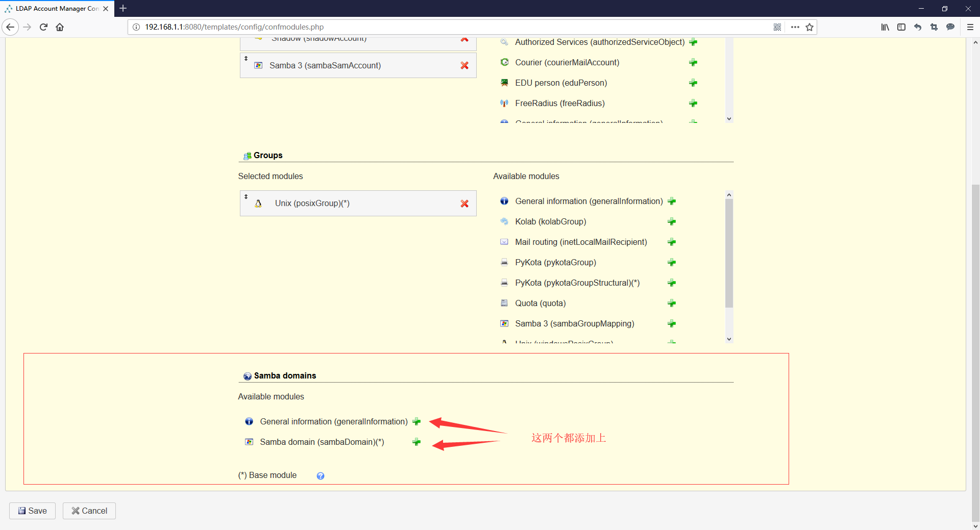
Task: Click the chat bubble toolbar icon
Action: pos(950,27)
